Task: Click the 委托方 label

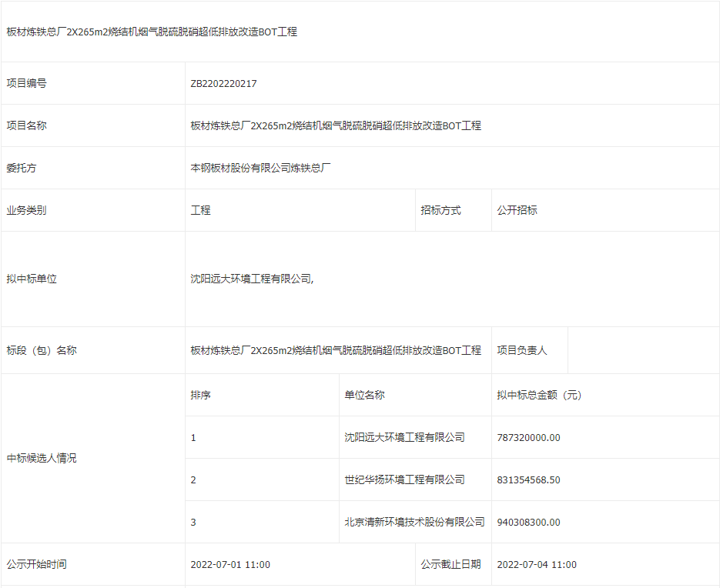Action: tap(22, 168)
